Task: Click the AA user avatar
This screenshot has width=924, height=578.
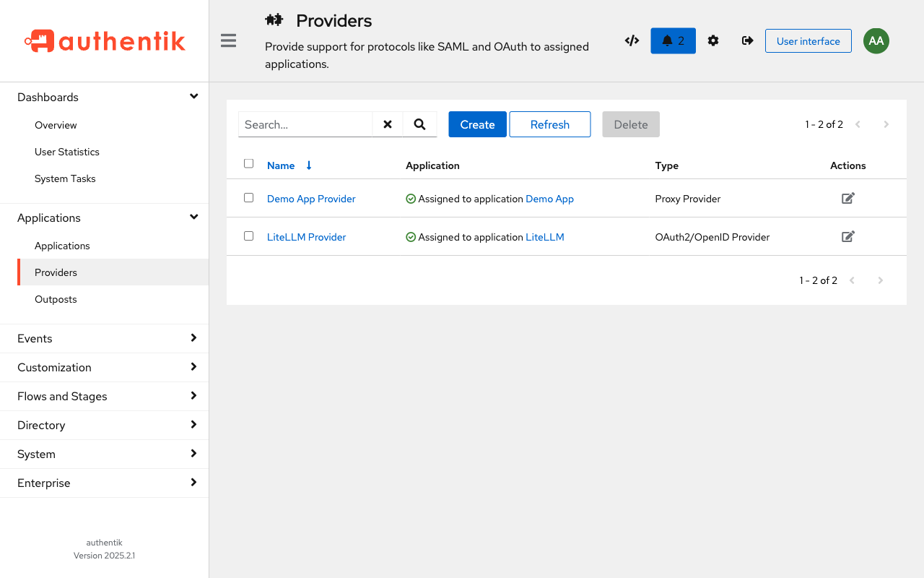Action: pos(876,40)
